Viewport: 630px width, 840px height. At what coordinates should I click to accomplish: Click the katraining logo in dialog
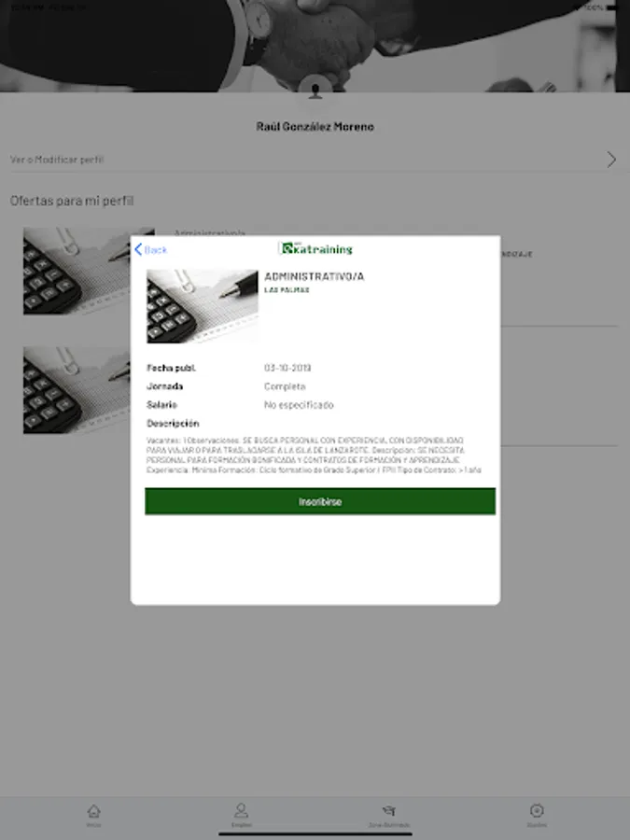tap(316, 249)
